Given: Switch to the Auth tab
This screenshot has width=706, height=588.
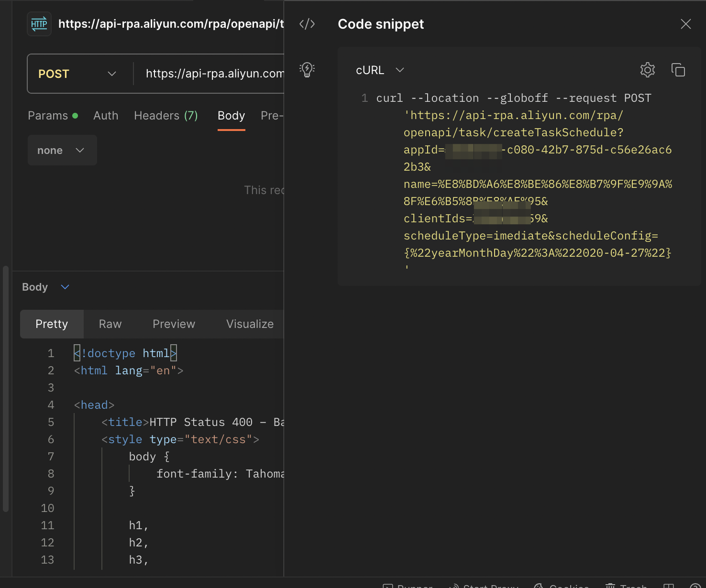Looking at the screenshot, I should coord(106,116).
